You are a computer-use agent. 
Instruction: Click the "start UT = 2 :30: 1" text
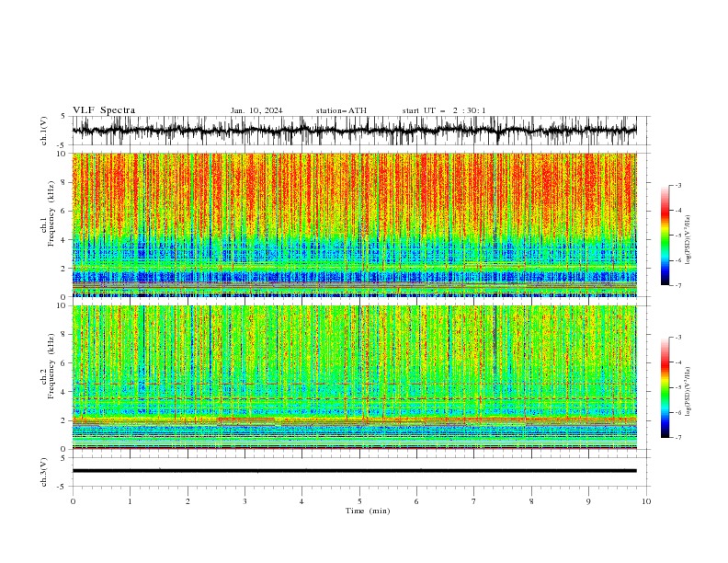pyautogui.click(x=444, y=110)
